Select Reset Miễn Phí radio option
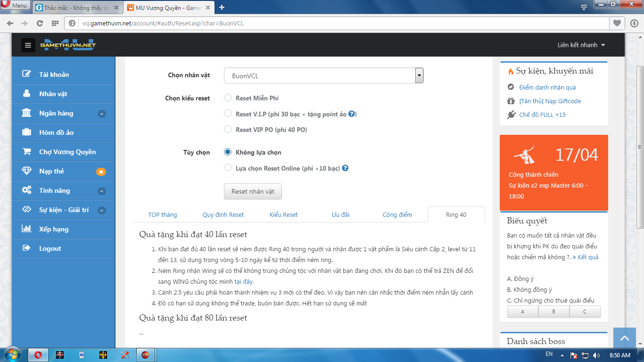This screenshot has height=362, width=644. pos(228,98)
